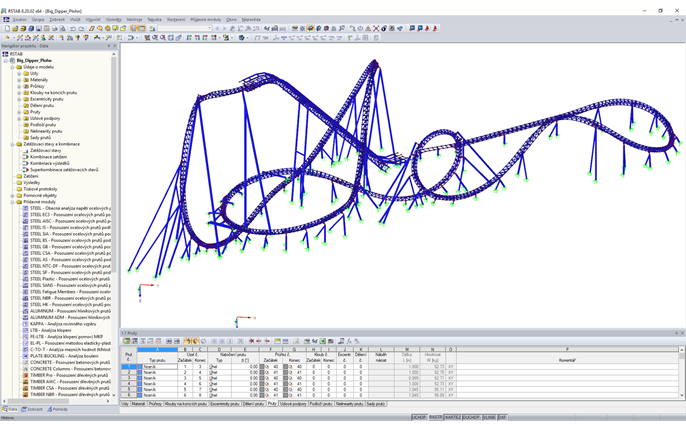686x429 pixels.
Task: Open the load case combo box in toolbar
Action: tap(185, 28)
